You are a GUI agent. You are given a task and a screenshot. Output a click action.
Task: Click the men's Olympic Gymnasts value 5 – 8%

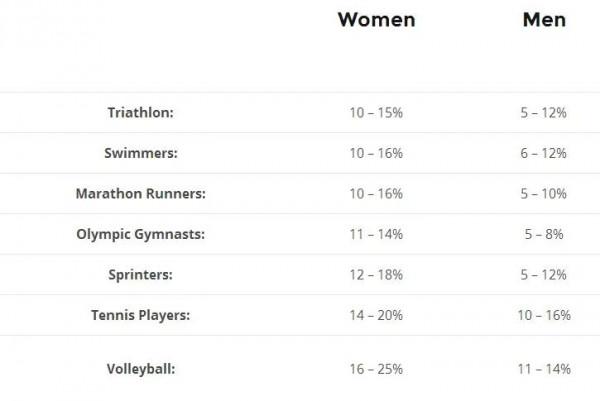(x=543, y=234)
